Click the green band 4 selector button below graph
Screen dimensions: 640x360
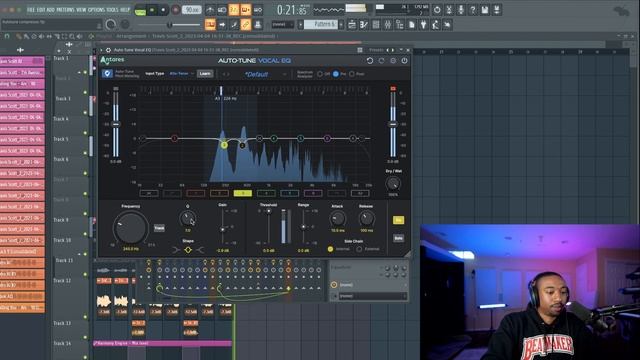(266, 193)
